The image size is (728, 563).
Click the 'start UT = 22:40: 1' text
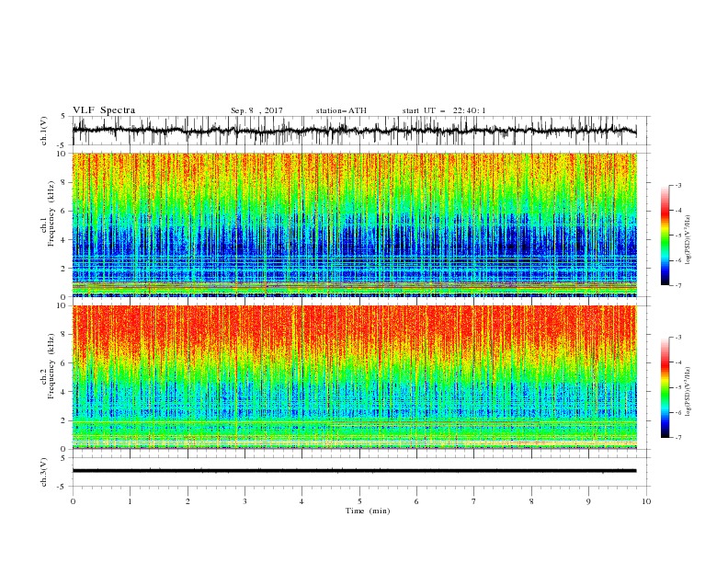click(x=444, y=110)
